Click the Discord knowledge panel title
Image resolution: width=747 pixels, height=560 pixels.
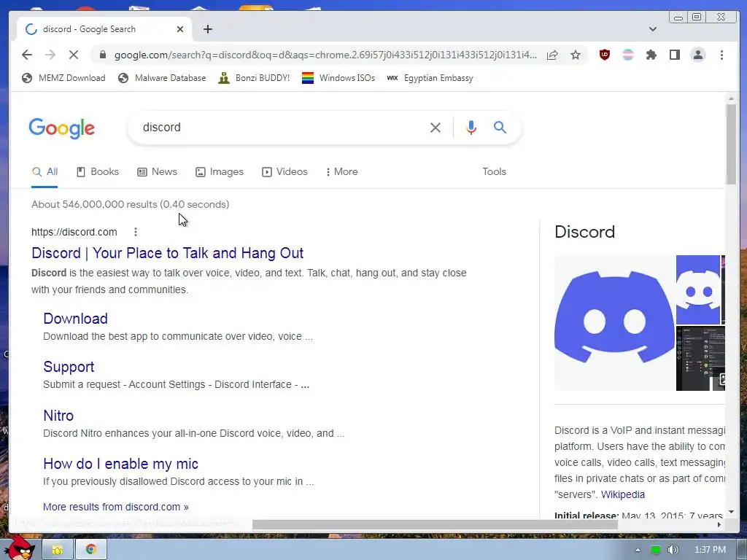[x=584, y=232]
